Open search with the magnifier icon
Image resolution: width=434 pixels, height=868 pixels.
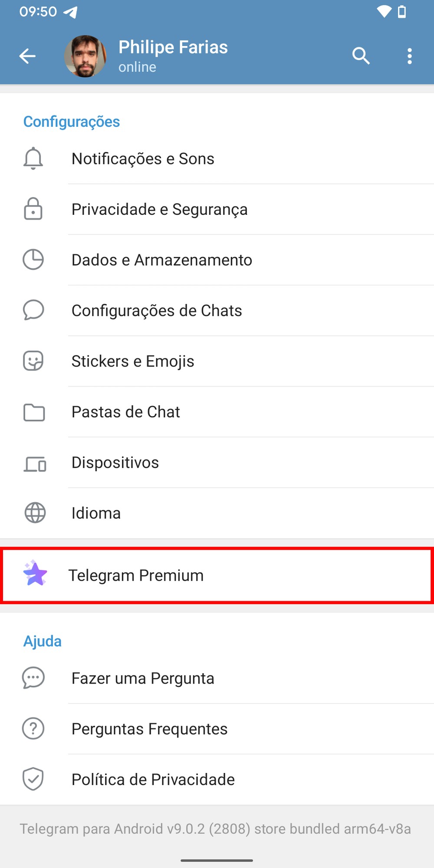(x=361, y=56)
